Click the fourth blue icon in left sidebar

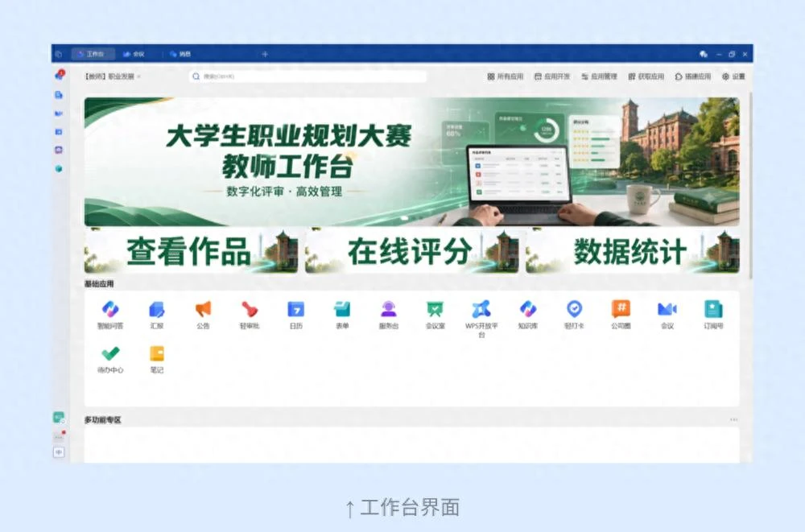(x=59, y=132)
